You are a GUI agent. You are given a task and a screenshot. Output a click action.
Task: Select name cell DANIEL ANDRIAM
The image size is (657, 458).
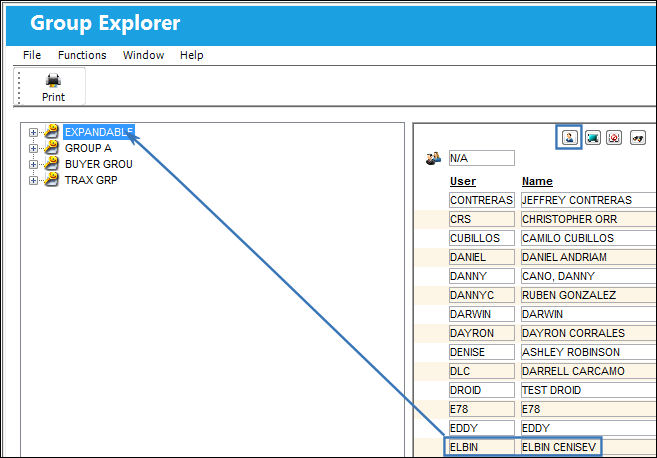click(x=589, y=257)
